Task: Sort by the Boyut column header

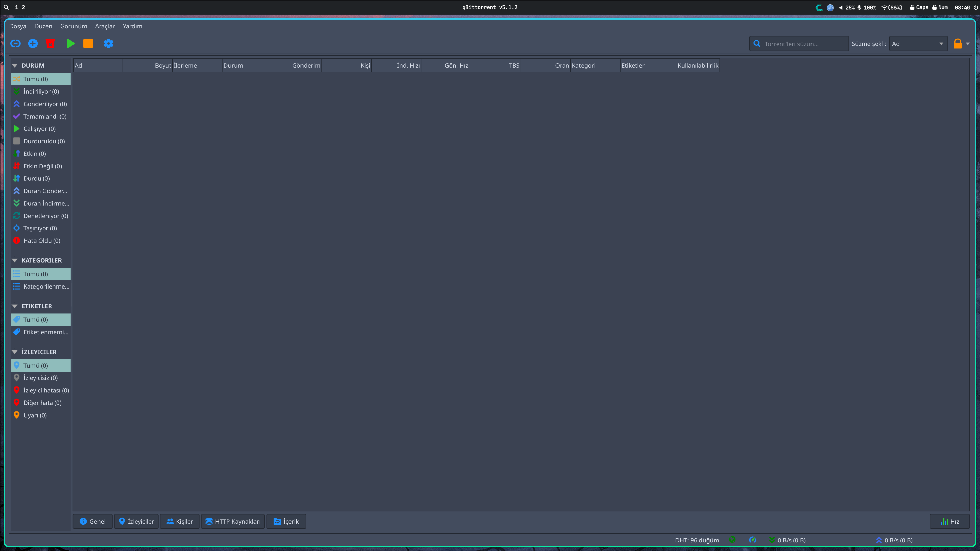Action: click(x=148, y=65)
